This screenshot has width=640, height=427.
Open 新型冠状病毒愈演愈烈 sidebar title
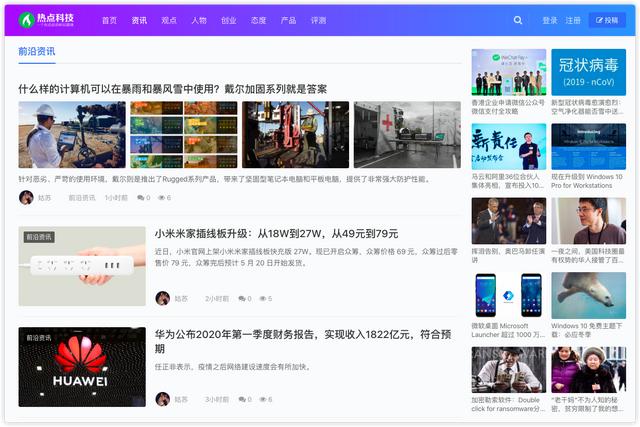point(587,107)
